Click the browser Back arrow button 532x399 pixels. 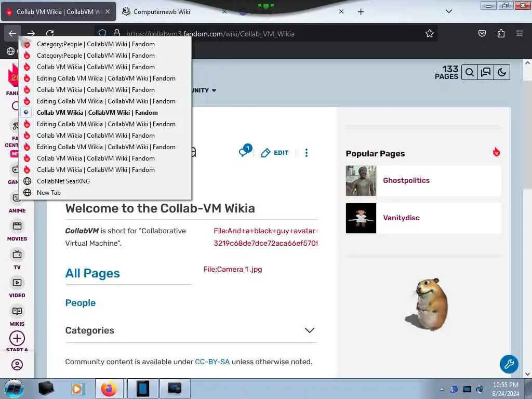click(x=12, y=34)
